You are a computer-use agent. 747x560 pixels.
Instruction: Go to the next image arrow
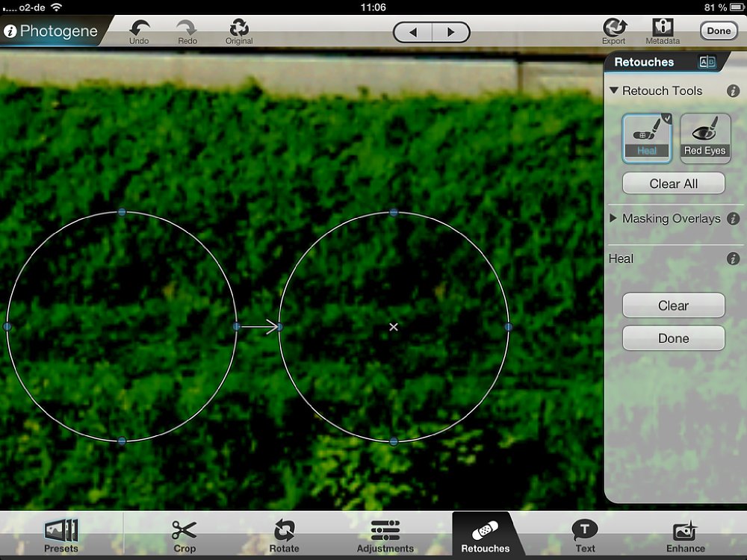tap(450, 32)
